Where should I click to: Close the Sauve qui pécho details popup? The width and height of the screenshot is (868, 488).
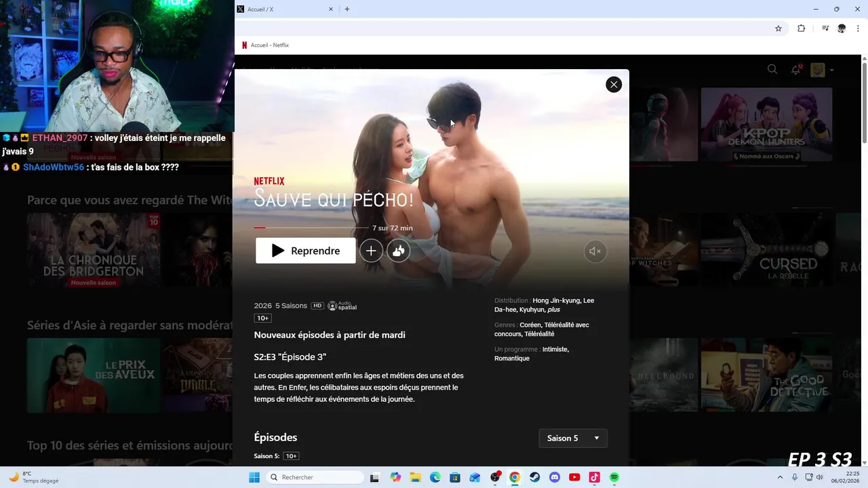(x=614, y=84)
